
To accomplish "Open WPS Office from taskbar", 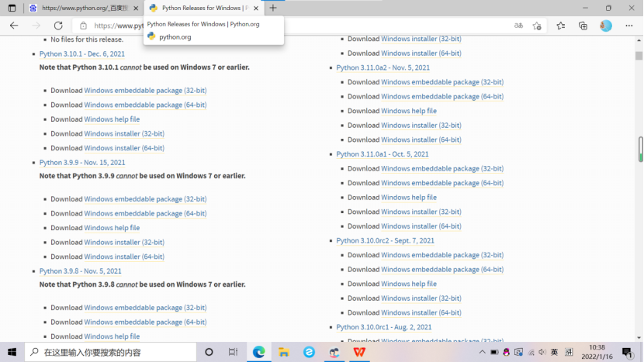I will point(359,352).
